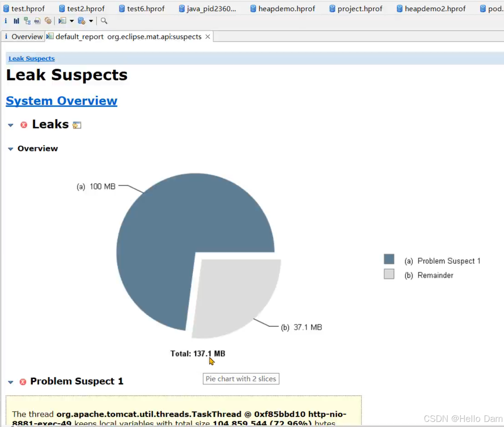
Task: Open the Dominator Tree toolbar icon
Action: [27, 21]
